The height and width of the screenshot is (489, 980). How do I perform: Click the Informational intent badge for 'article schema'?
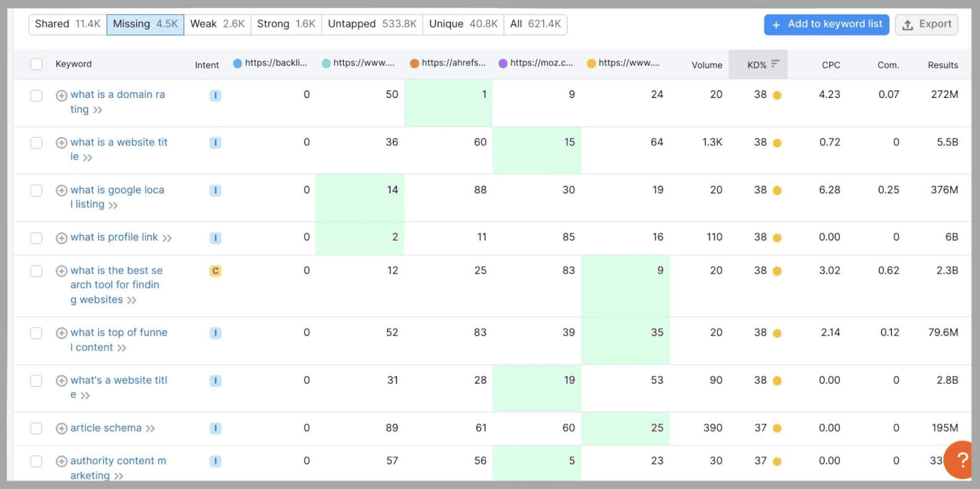pyautogui.click(x=215, y=428)
